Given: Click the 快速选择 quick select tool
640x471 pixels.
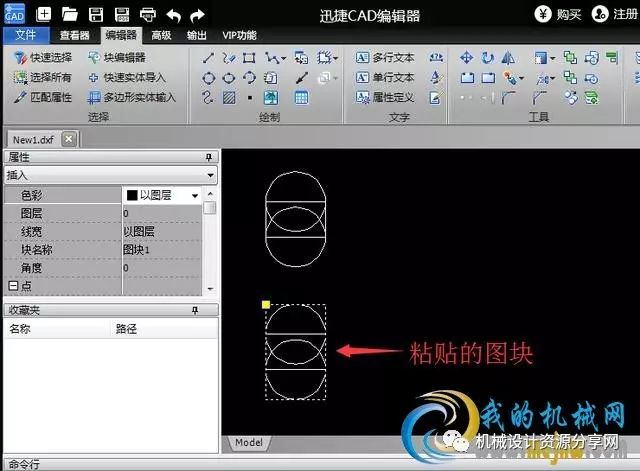Looking at the screenshot, I should tap(43, 58).
